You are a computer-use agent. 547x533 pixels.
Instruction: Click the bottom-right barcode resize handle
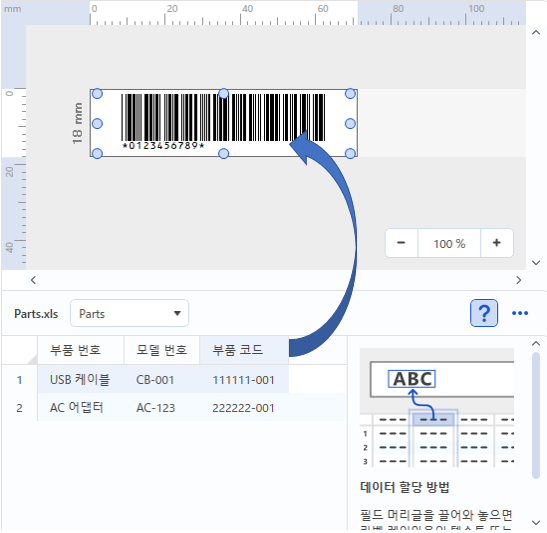point(350,153)
